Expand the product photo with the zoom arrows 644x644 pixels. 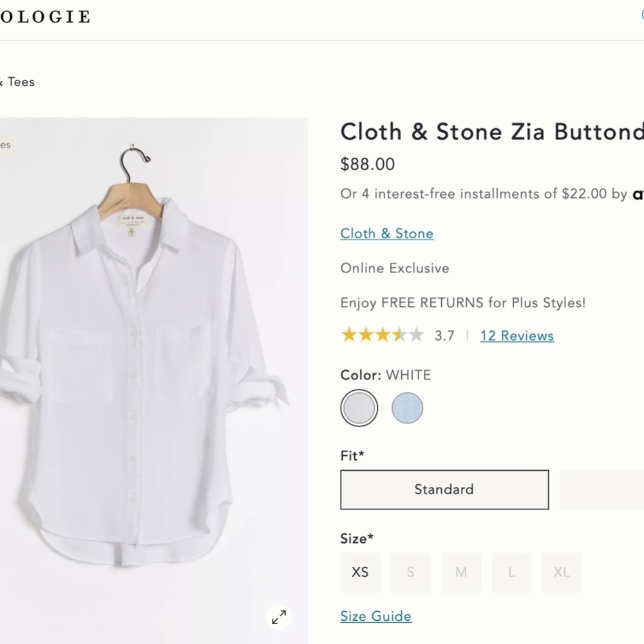coord(279,616)
